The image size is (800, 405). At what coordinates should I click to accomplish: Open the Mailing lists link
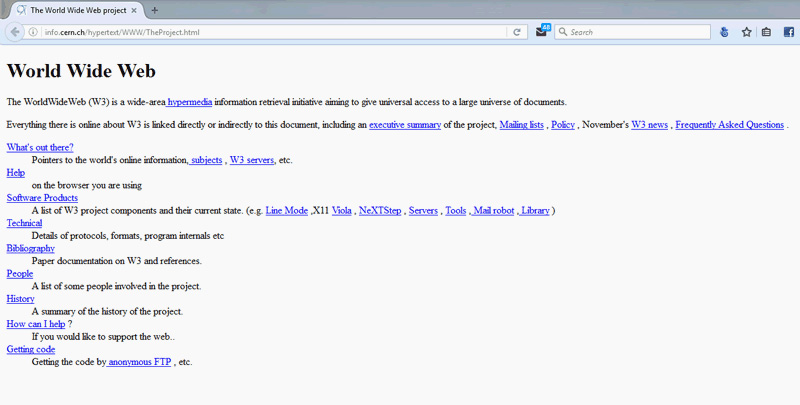521,125
